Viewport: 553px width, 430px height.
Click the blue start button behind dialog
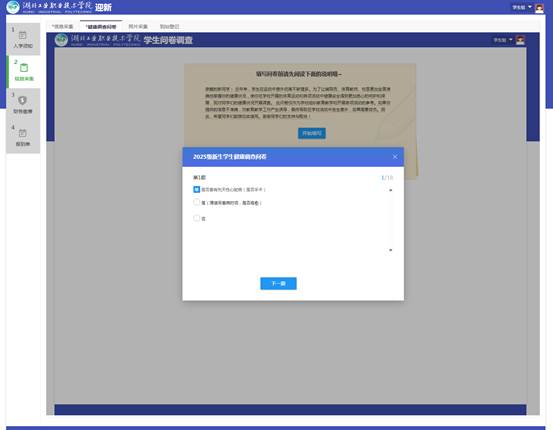pos(312,133)
